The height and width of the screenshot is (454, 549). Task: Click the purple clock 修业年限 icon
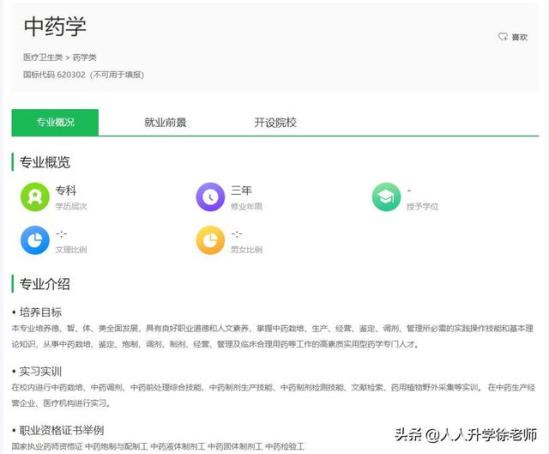[210, 197]
